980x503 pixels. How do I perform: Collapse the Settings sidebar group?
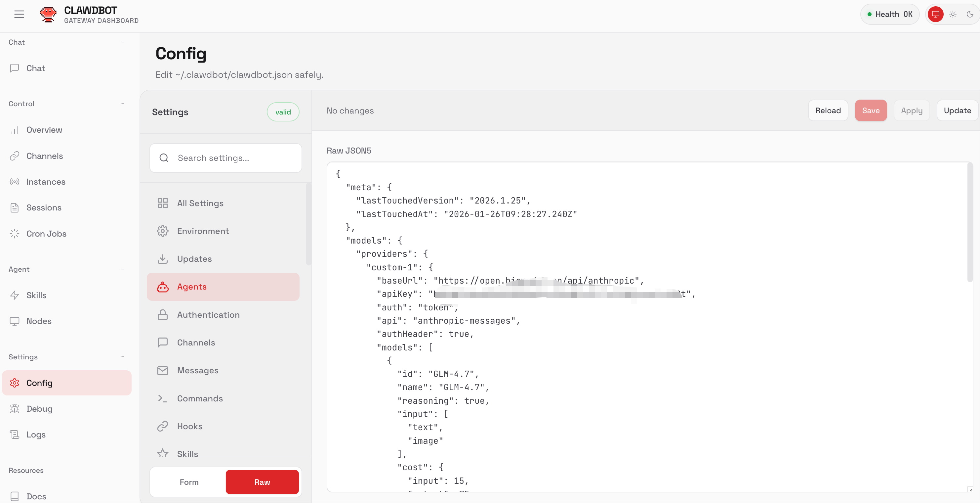(123, 357)
